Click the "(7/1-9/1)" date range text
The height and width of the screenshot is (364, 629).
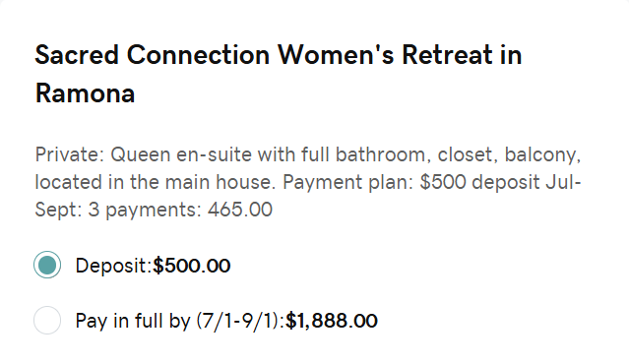tap(240, 321)
